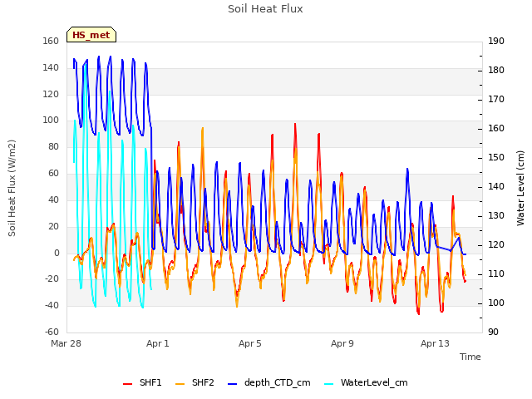Click the 190 right axis tick label
This screenshot has height=399, width=532.
click(496, 41)
